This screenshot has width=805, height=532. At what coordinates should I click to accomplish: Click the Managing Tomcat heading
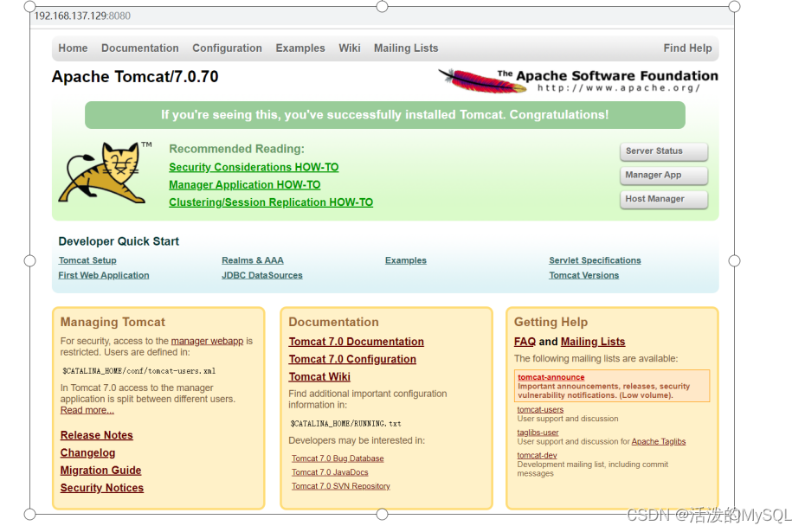coord(113,322)
